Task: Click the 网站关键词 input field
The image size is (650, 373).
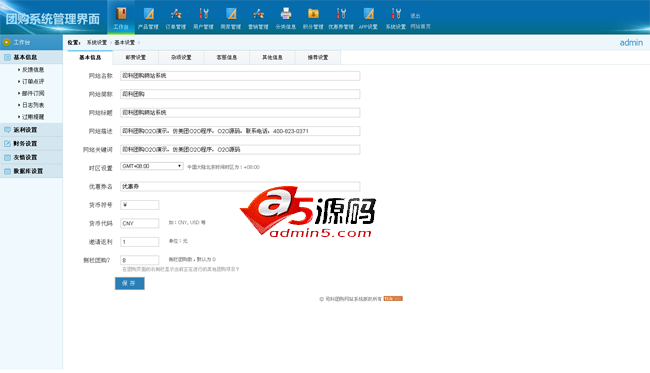Action: pyautogui.click(x=240, y=150)
